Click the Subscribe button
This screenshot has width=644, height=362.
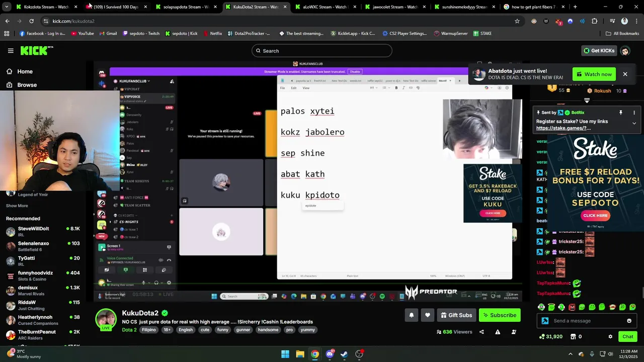pos(500,315)
